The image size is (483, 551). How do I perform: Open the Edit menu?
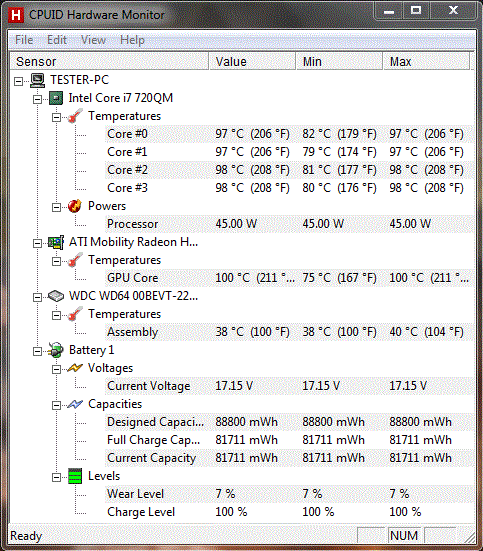click(57, 40)
